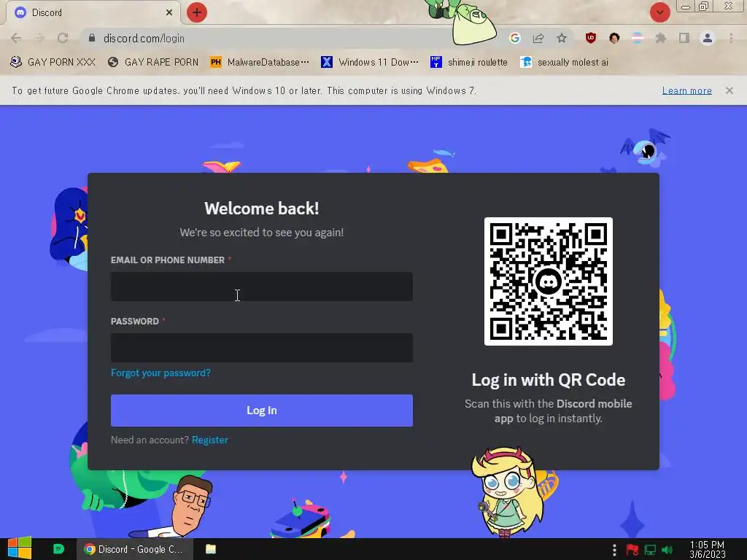Click the 'Welcome back!' heading
The image size is (747, 560).
point(262,209)
